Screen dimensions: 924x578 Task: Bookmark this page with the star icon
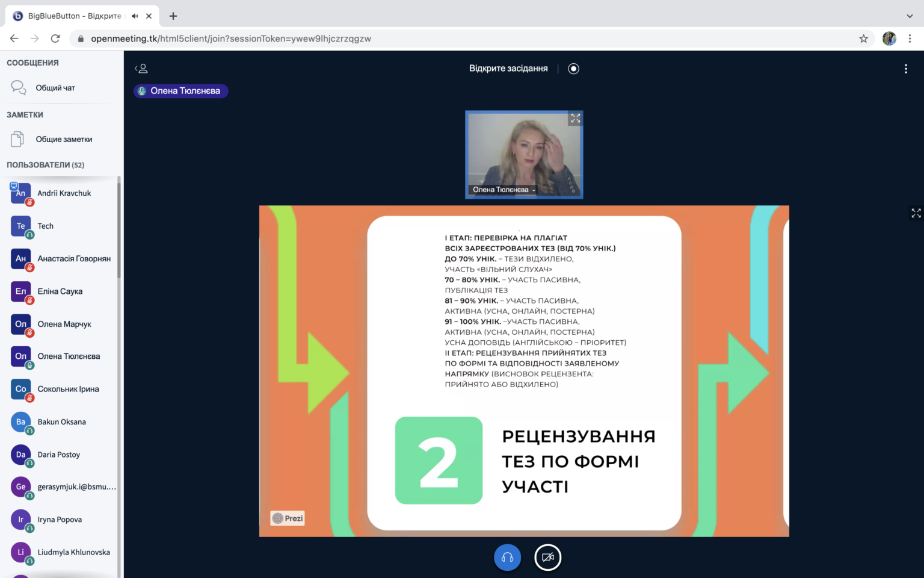pyautogui.click(x=863, y=39)
